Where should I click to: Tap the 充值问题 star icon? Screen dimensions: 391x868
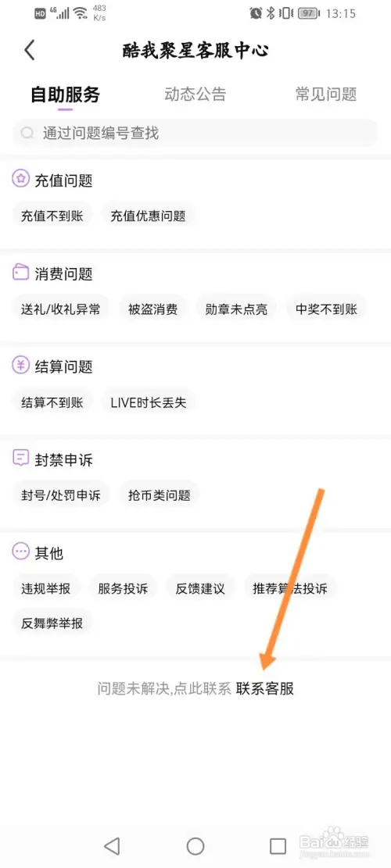[20, 179]
